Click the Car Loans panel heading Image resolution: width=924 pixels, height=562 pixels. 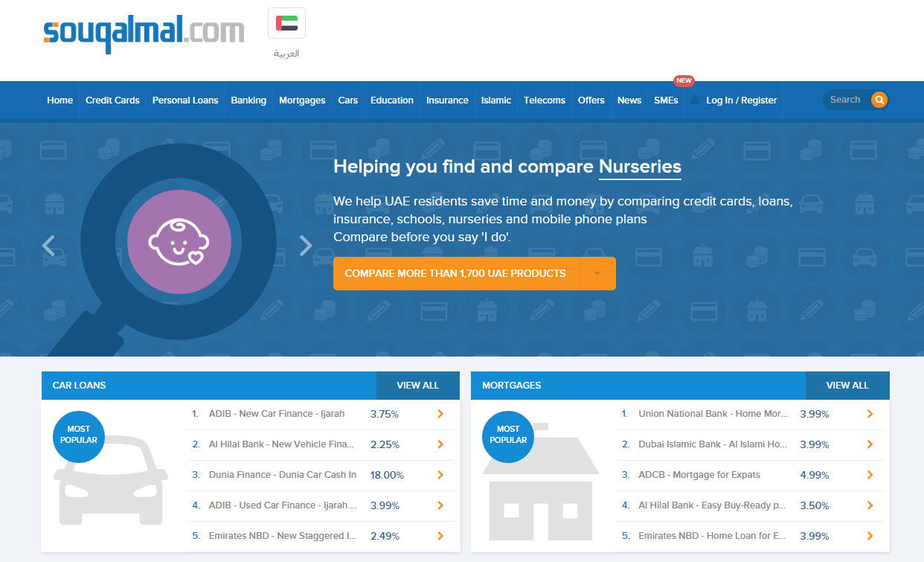(79, 386)
